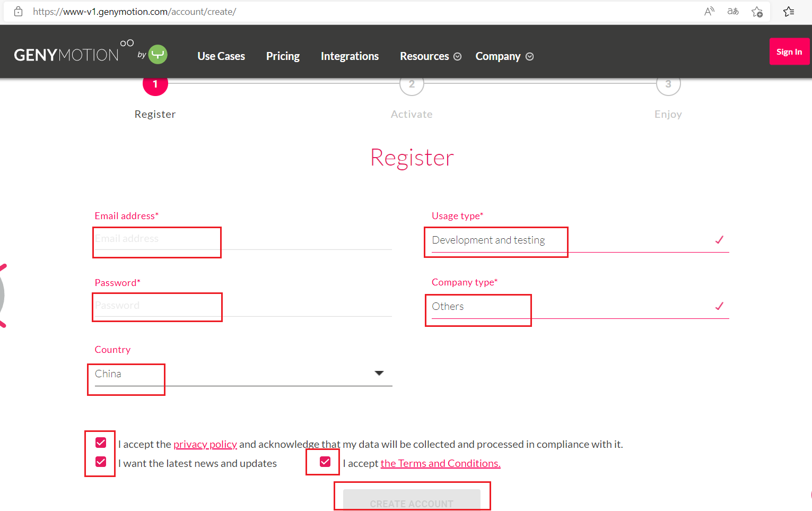
Task: Click the browser translate icon
Action: click(x=733, y=11)
